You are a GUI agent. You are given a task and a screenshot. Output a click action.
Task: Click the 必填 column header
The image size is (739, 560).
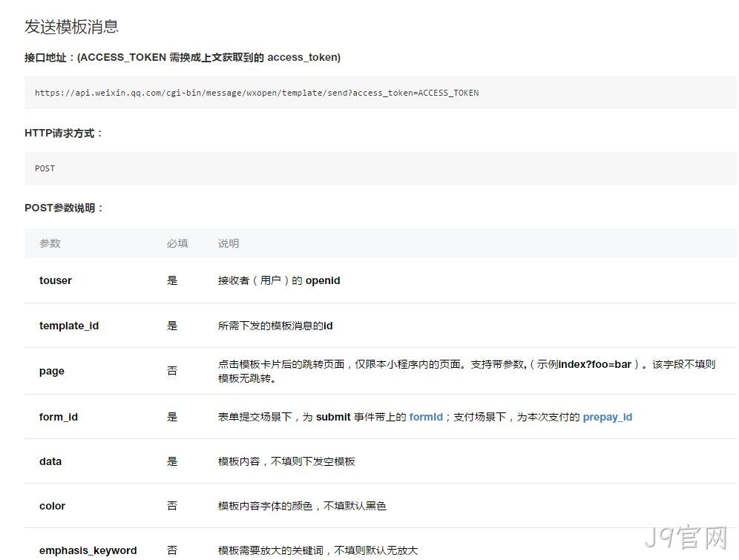[x=177, y=243]
